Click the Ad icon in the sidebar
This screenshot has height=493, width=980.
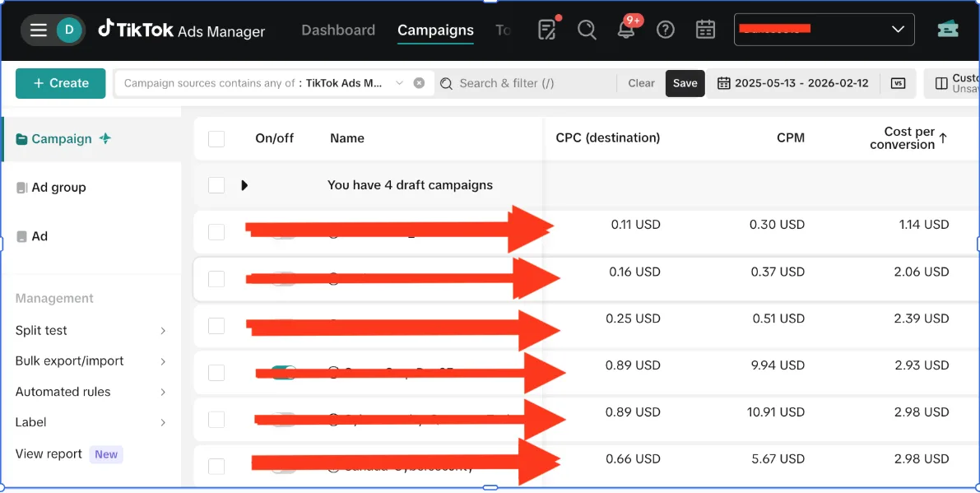click(22, 236)
